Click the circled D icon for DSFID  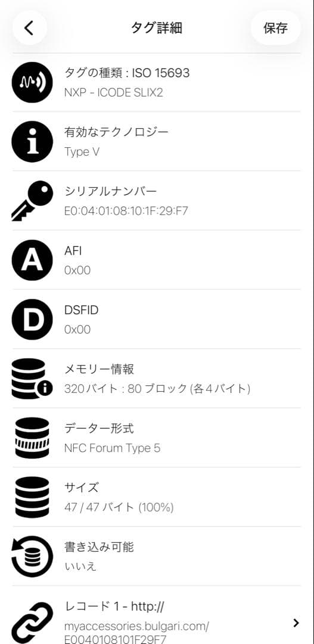32,320
